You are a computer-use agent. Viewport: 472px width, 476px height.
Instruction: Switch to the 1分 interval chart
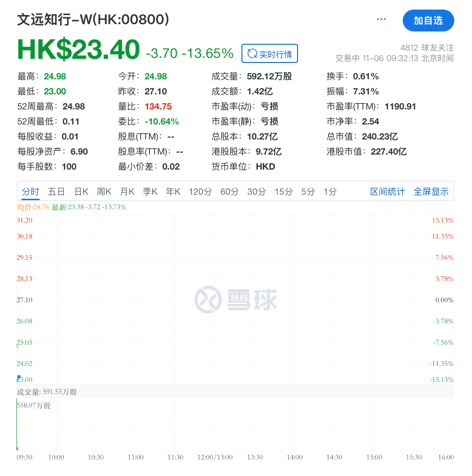coord(330,192)
